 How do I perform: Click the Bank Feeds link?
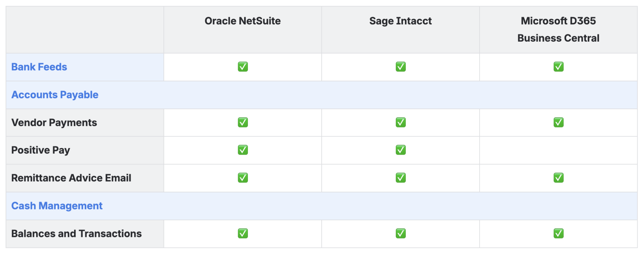coord(39,67)
